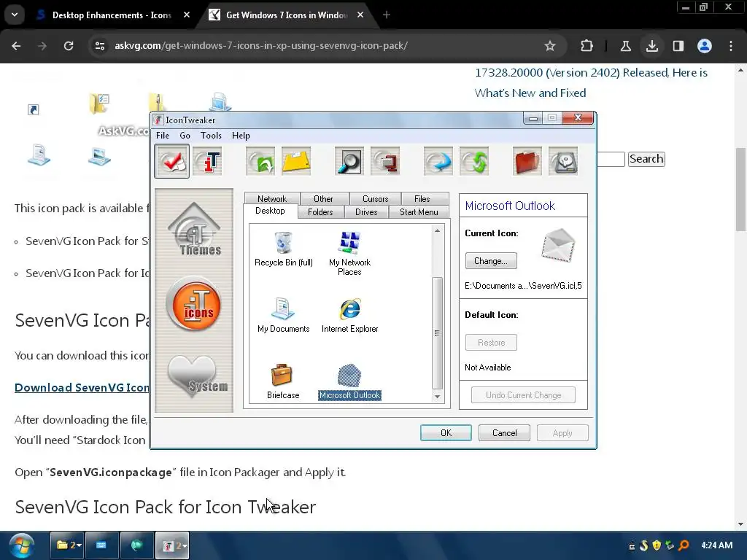
Task: Click the address bar URL
Action: click(261, 46)
